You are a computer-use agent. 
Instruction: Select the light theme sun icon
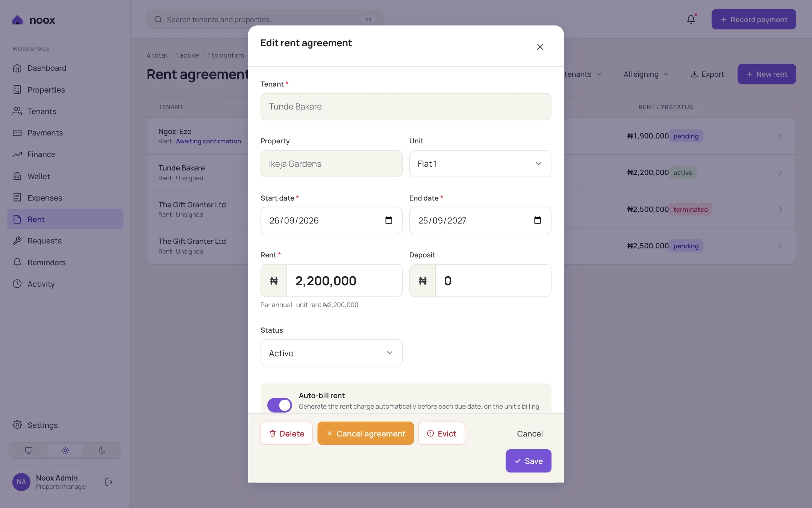[x=65, y=450]
